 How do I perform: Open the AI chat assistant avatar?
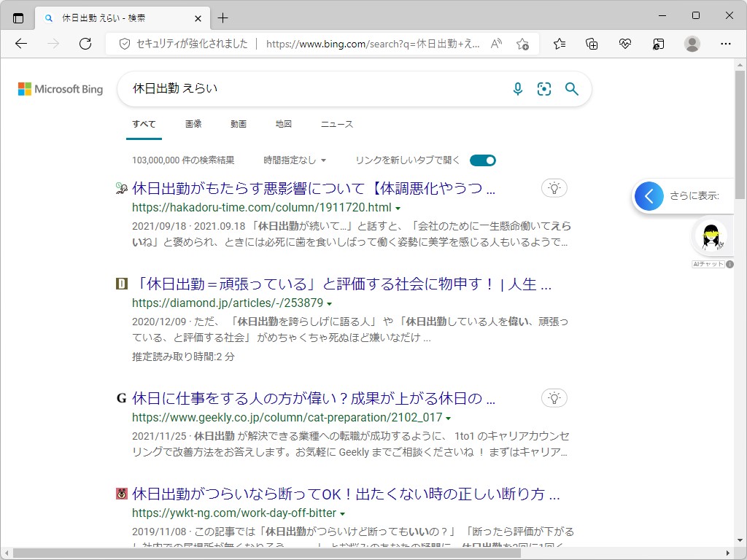coord(710,236)
